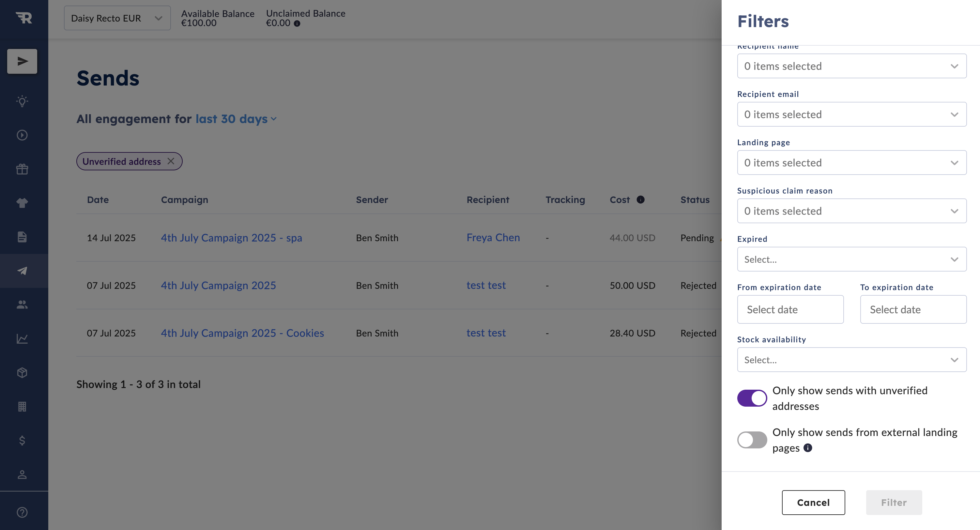This screenshot has height=530, width=980.
Task: Remove the Unverified address filter chip
Action: (x=171, y=161)
